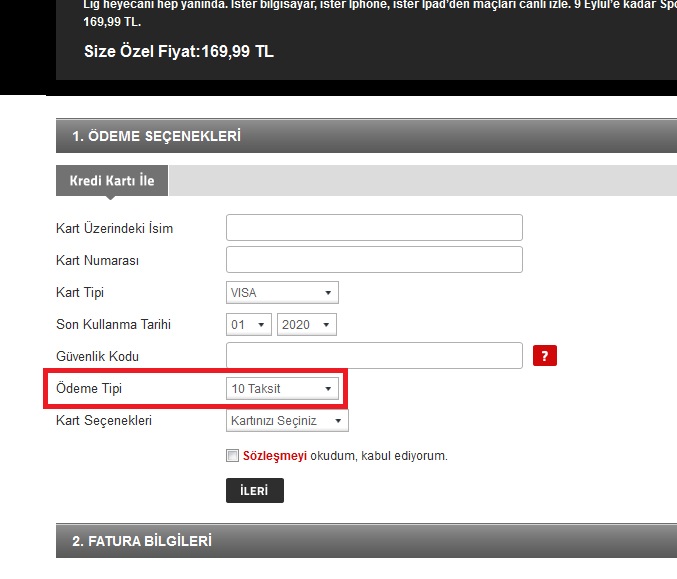Expand the expiry month dropdown showing 01
Image resolution: width=677 pixels, height=579 pixels.
tap(249, 324)
